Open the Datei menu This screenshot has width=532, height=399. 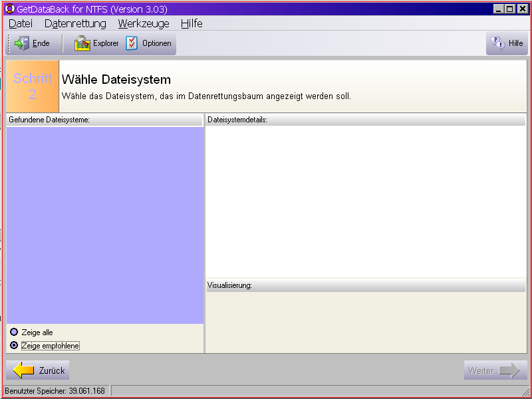pos(21,23)
